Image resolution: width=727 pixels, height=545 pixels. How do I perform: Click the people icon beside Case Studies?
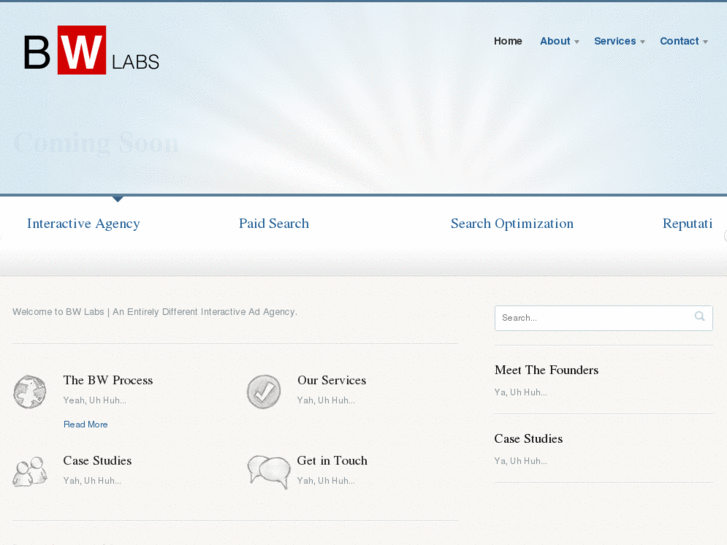click(x=30, y=471)
